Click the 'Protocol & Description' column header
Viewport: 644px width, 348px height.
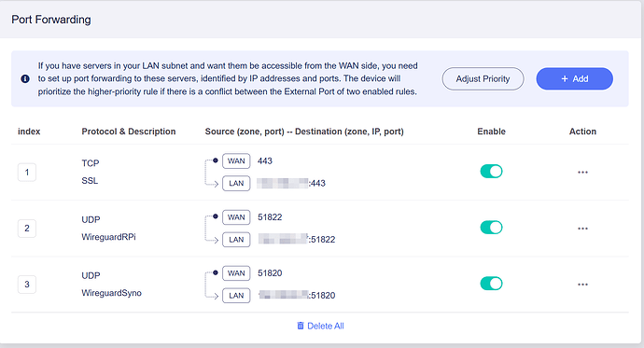[128, 132]
